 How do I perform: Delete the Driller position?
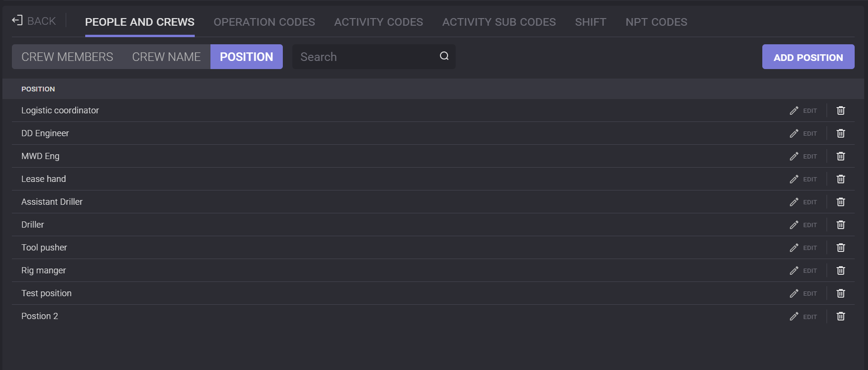coord(840,225)
